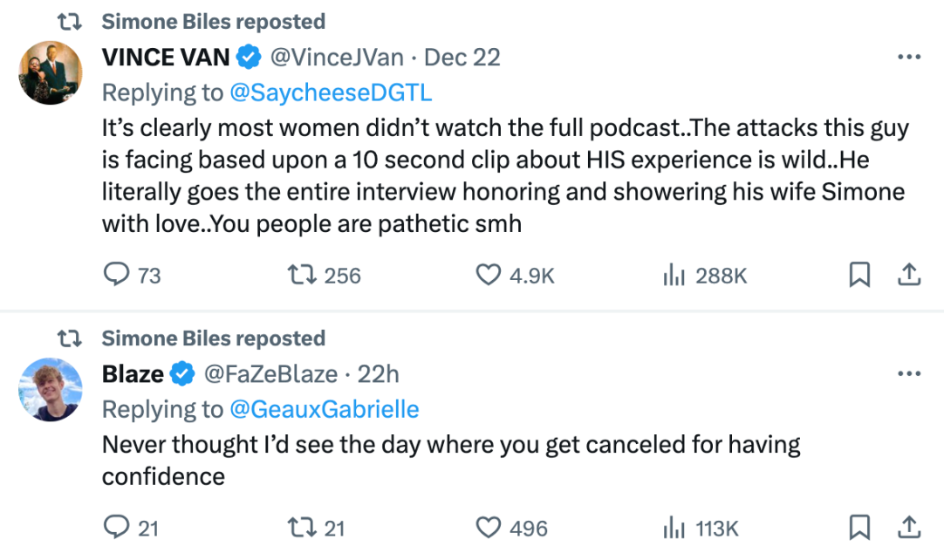944x560 pixels.
Task: Share Blaze's tweet
Action: [x=909, y=528]
